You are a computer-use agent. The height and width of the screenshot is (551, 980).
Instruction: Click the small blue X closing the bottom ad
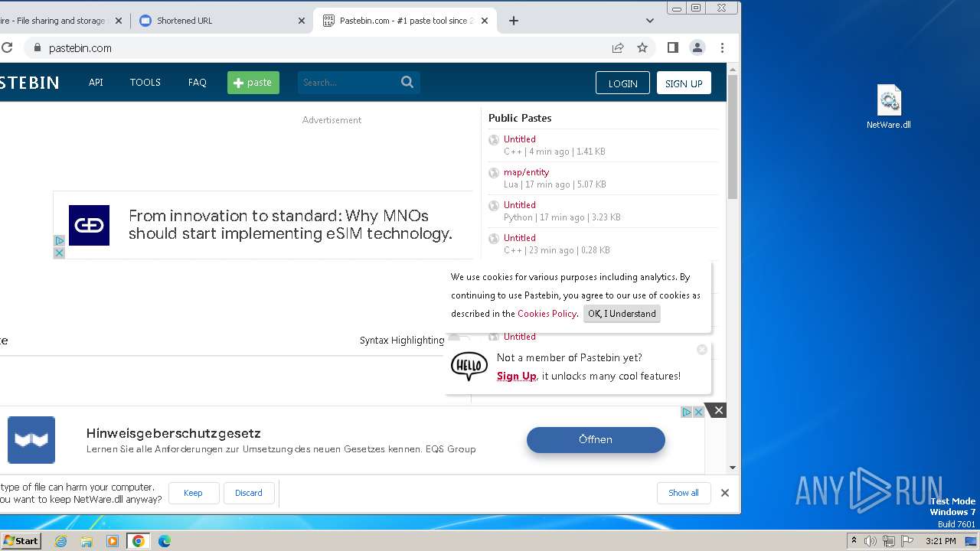[698, 412]
